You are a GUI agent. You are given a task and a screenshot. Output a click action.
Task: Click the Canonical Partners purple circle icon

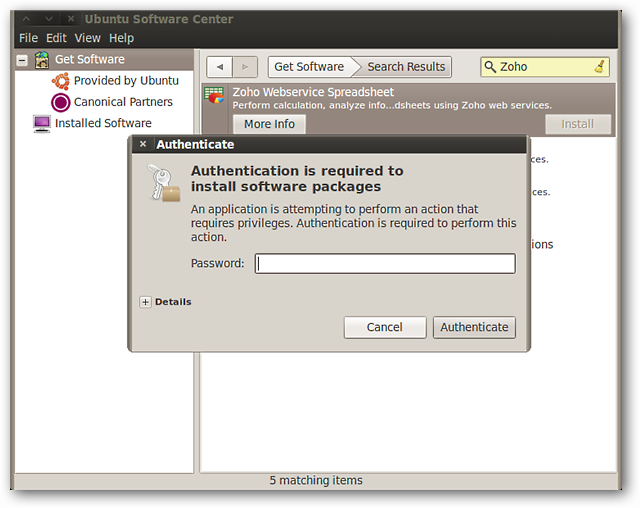60,102
